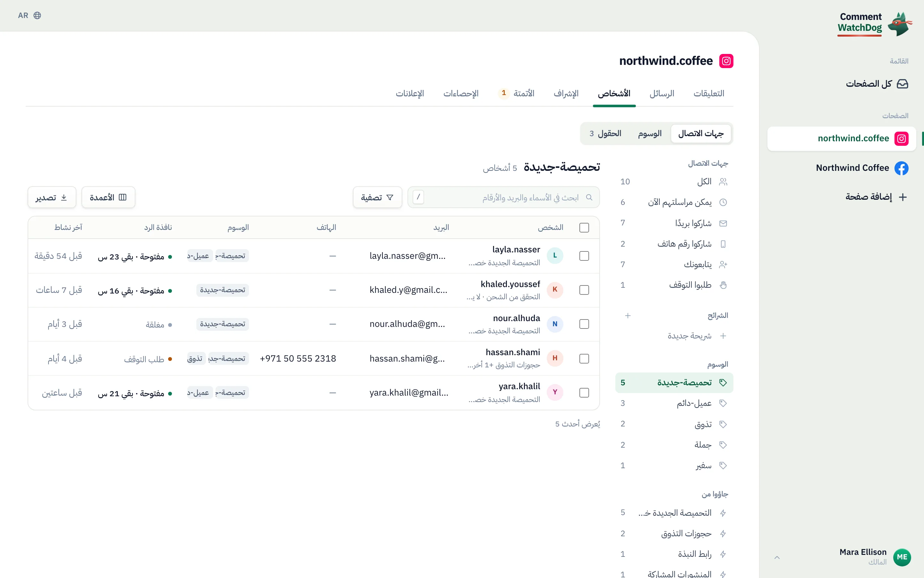This screenshot has width=924, height=578.
Task: Click the Comment WatchDog logo icon
Action: pos(900,24)
